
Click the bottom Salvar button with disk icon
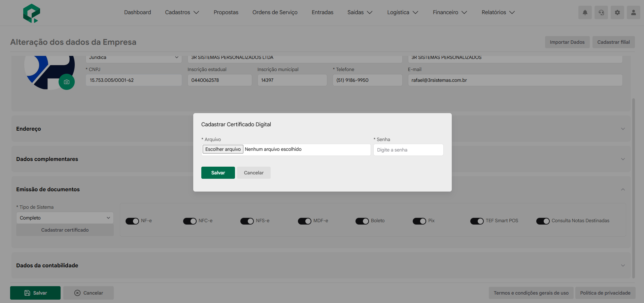pyautogui.click(x=35, y=293)
